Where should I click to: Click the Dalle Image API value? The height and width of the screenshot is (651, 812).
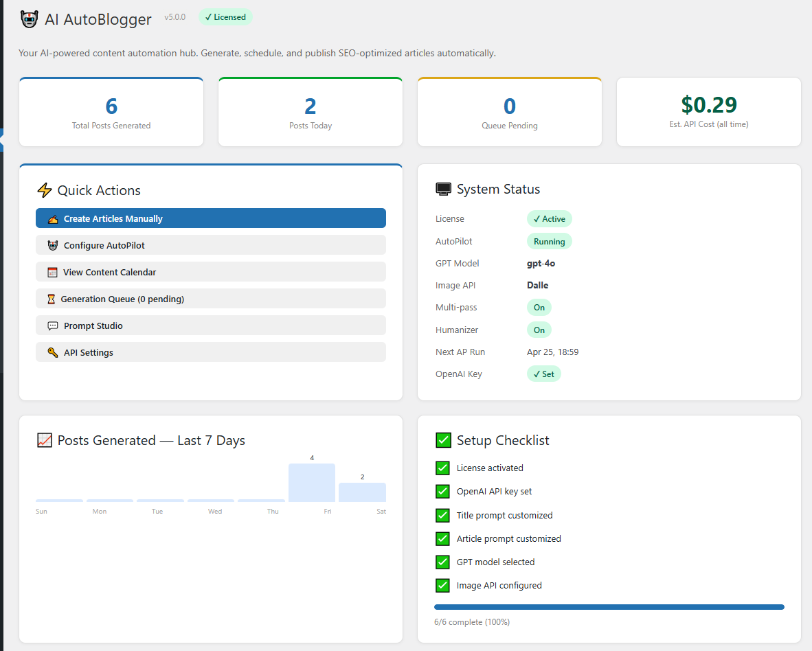[537, 285]
